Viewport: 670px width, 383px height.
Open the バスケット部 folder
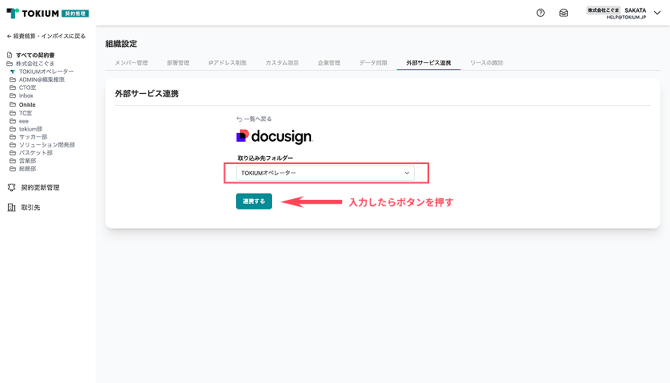[35, 153]
